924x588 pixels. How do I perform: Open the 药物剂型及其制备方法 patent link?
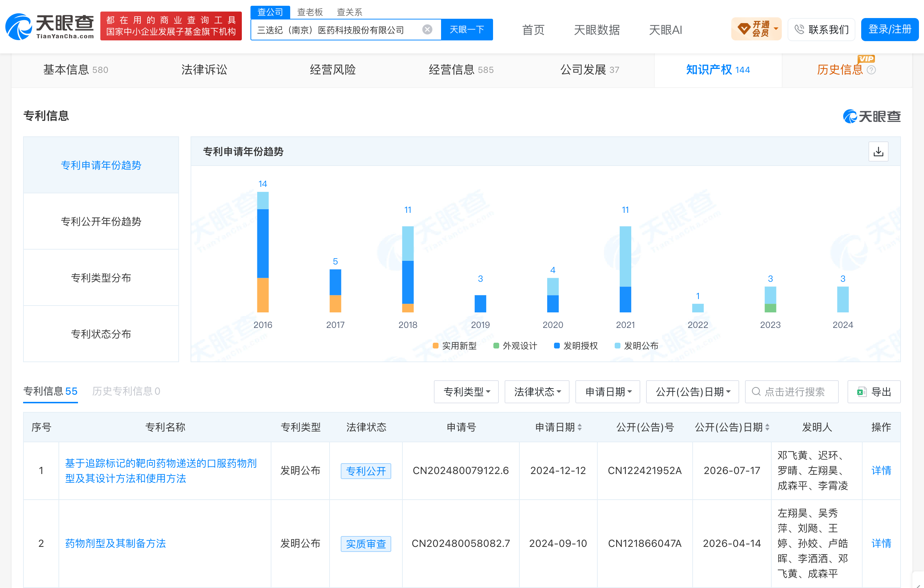point(115,543)
